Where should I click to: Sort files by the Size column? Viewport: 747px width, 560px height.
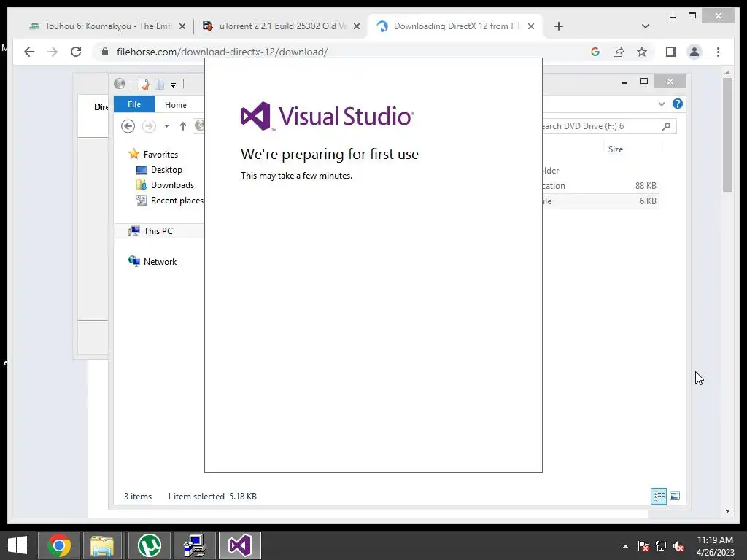click(x=616, y=149)
